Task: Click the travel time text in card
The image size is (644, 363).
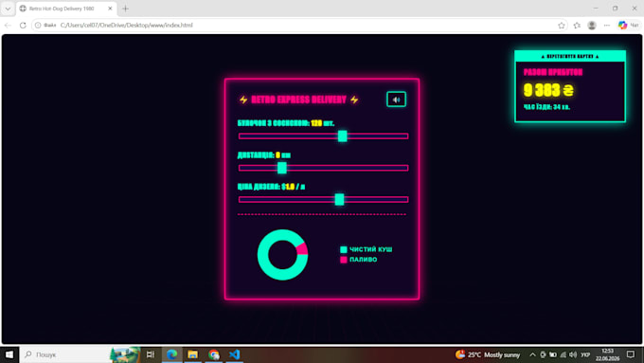Action: (546, 107)
